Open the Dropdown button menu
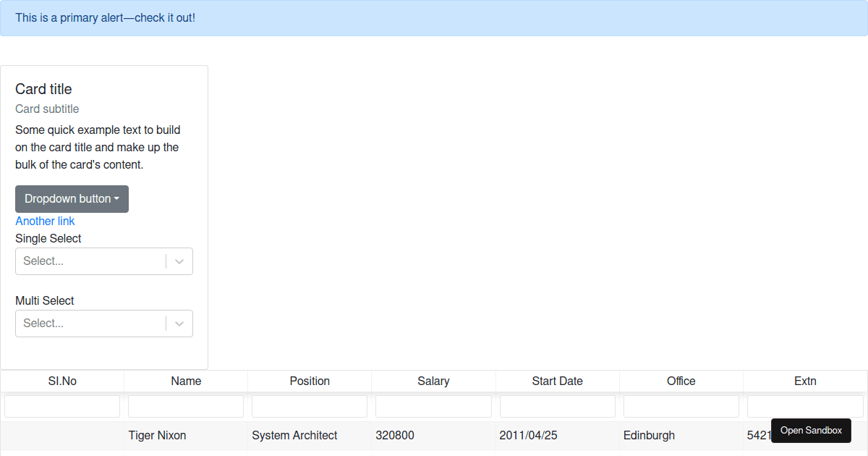The image size is (868, 456). click(72, 199)
